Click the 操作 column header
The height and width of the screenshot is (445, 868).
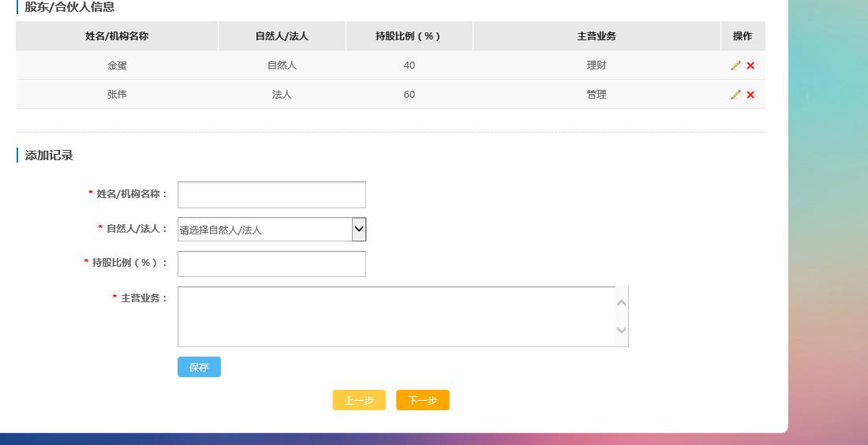tap(743, 36)
